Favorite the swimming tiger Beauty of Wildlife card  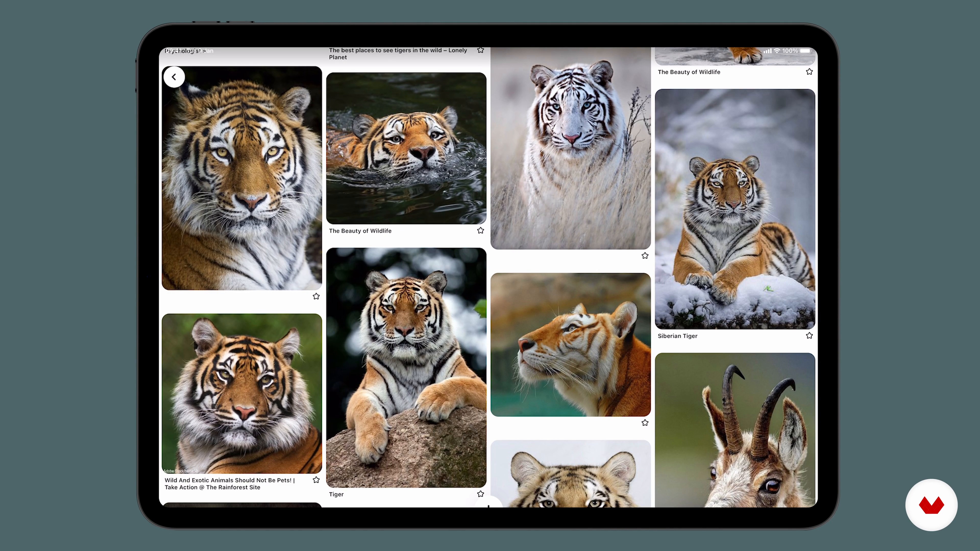click(x=481, y=230)
